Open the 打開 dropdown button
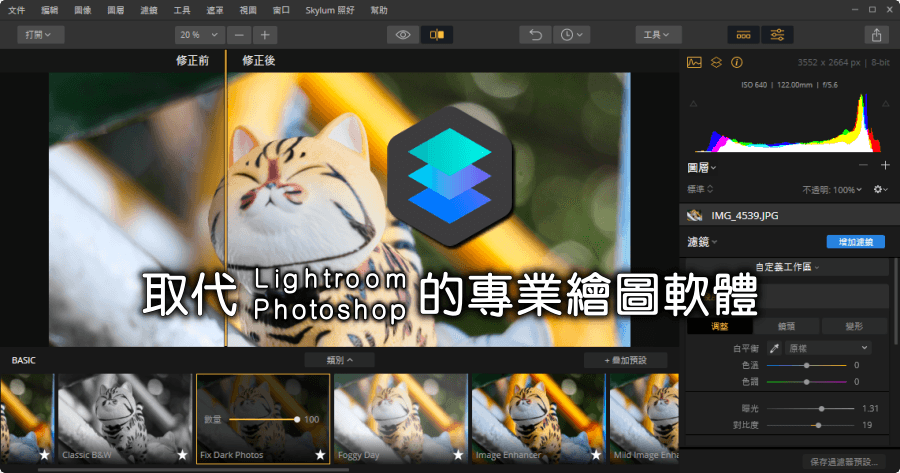 [x=40, y=35]
